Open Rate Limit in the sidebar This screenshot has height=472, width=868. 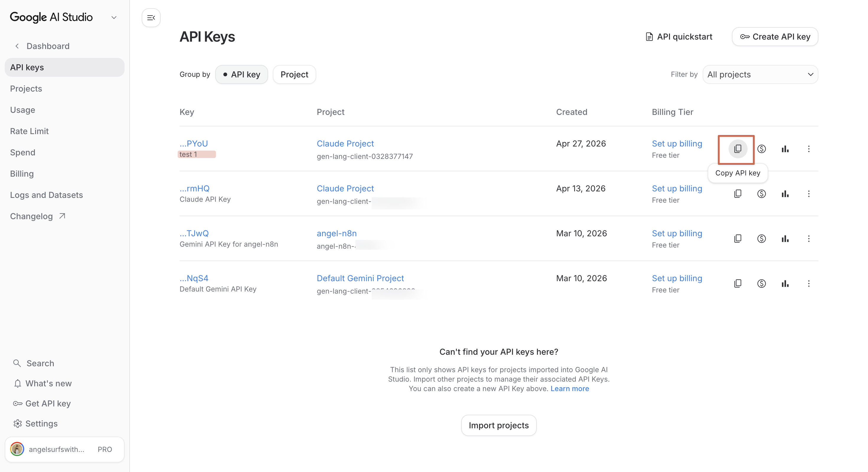point(29,131)
